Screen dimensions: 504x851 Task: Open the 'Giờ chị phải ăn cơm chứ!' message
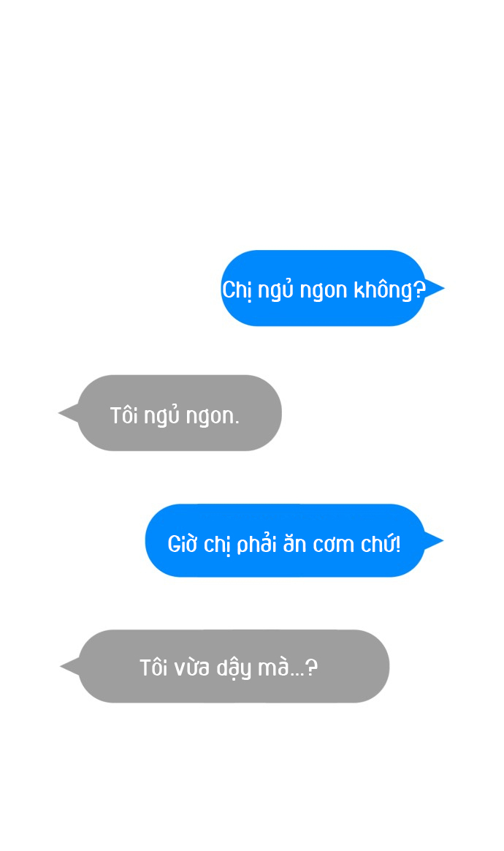pyautogui.click(x=286, y=540)
